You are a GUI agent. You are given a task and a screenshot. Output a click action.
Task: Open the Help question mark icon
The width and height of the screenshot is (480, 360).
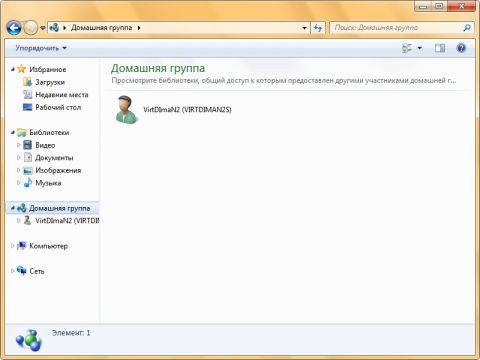461,48
